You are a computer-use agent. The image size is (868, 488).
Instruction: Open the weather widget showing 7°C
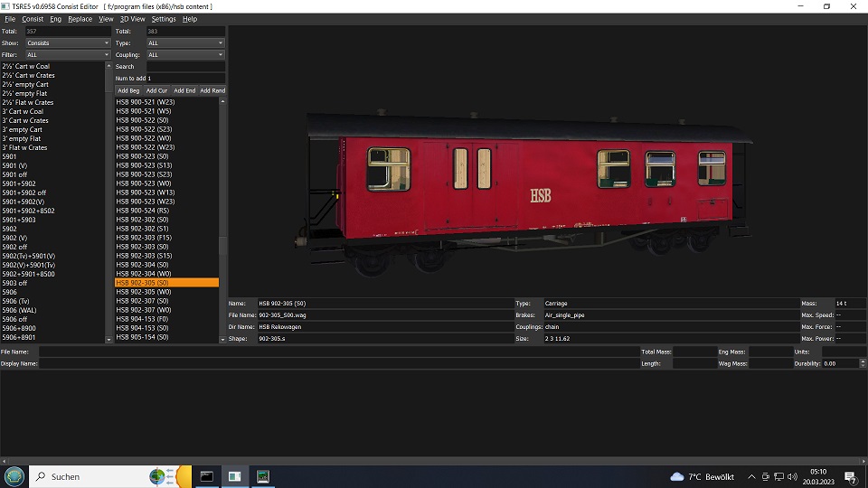702,476
